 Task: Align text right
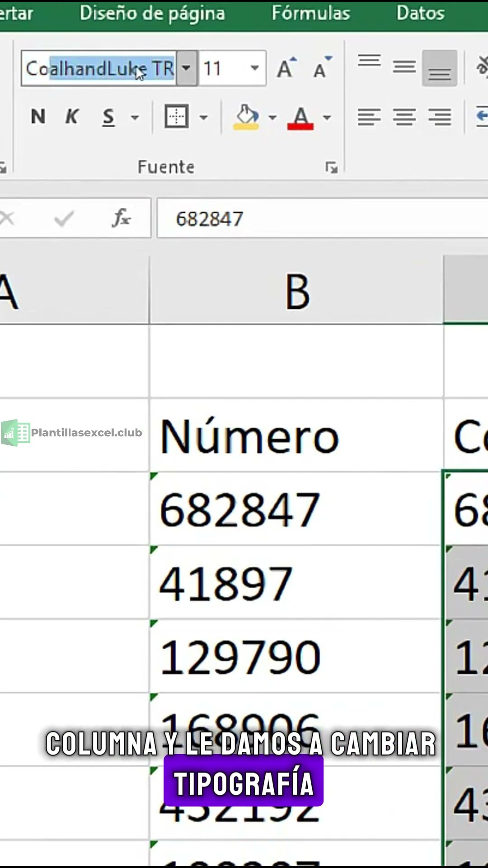point(440,117)
